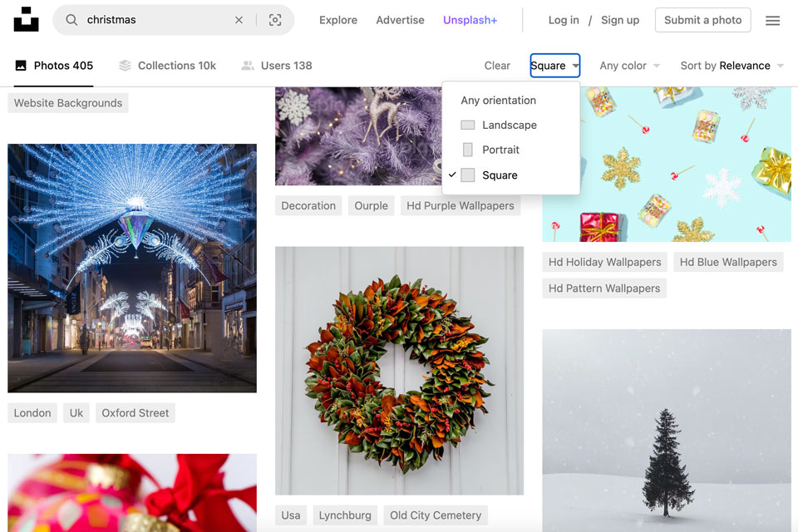This screenshot has height=532, width=798.
Task: Switch to Users 138 tab
Action: (277, 66)
